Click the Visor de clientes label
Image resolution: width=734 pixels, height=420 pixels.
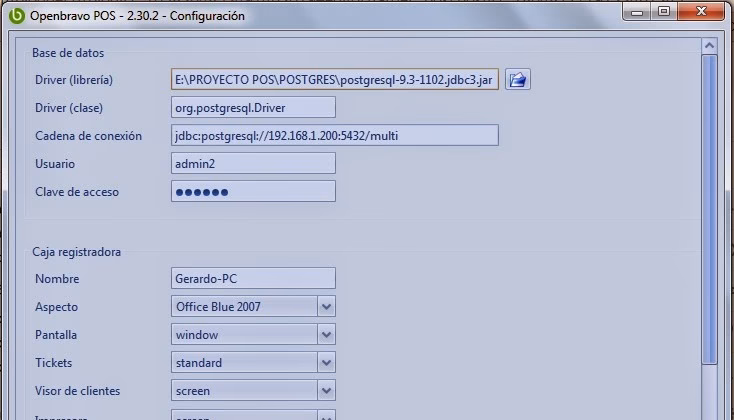pyautogui.click(x=77, y=391)
